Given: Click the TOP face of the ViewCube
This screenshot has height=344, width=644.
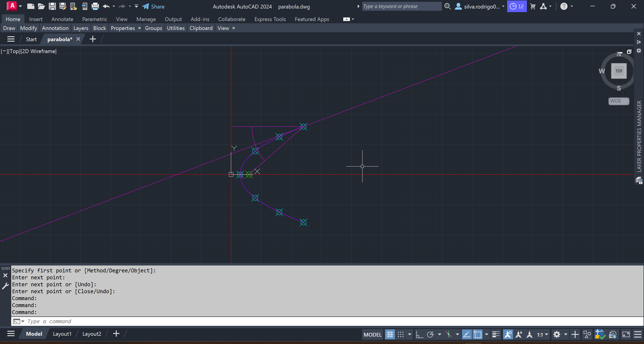Looking at the screenshot, I should click(x=619, y=71).
